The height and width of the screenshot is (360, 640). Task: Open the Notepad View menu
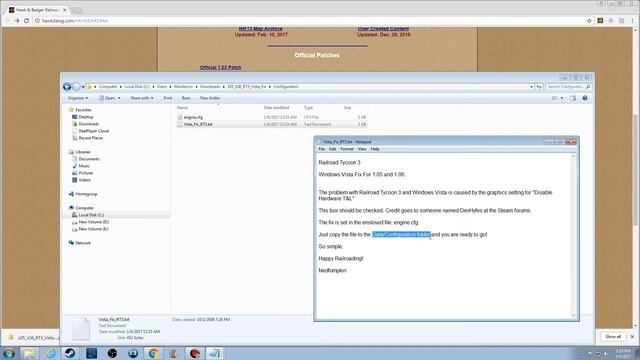tap(362, 149)
